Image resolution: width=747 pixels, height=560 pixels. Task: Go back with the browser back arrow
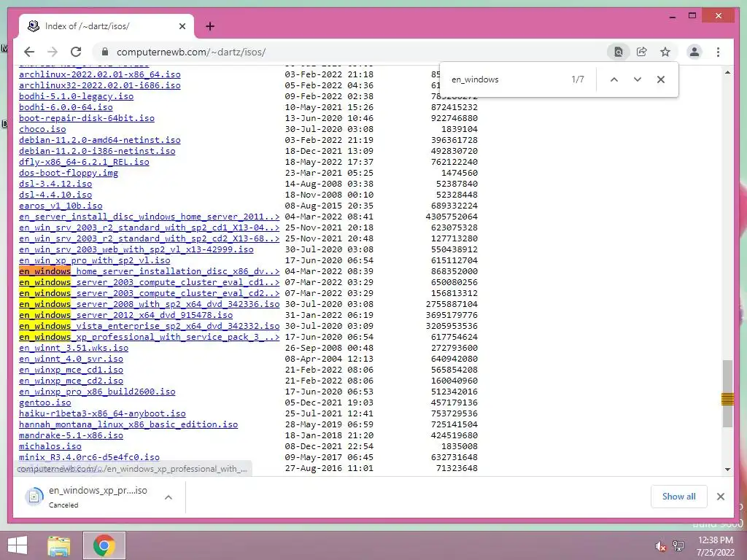(x=29, y=52)
